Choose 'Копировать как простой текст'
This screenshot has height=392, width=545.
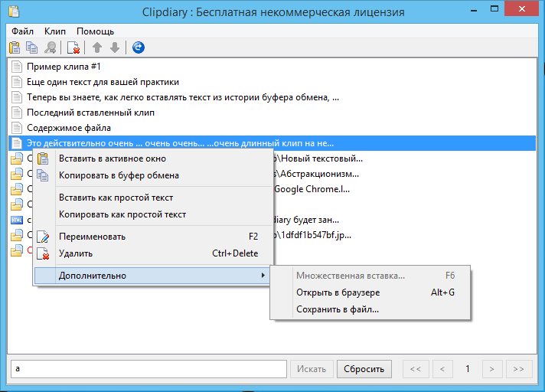point(152,214)
